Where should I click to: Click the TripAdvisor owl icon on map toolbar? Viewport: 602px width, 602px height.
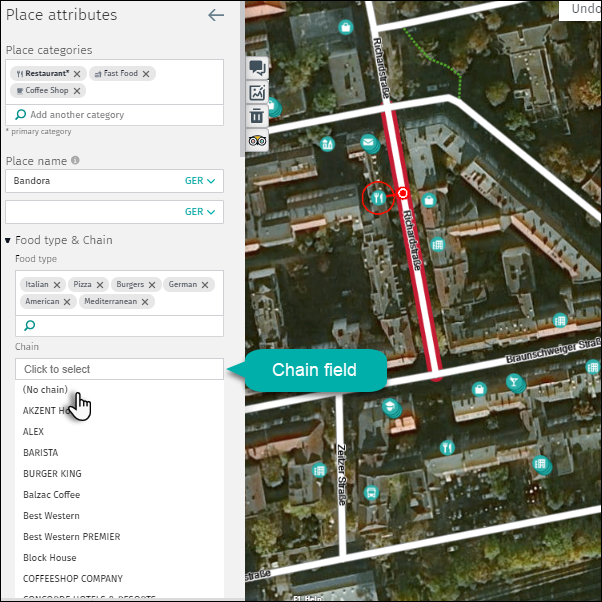click(x=257, y=141)
